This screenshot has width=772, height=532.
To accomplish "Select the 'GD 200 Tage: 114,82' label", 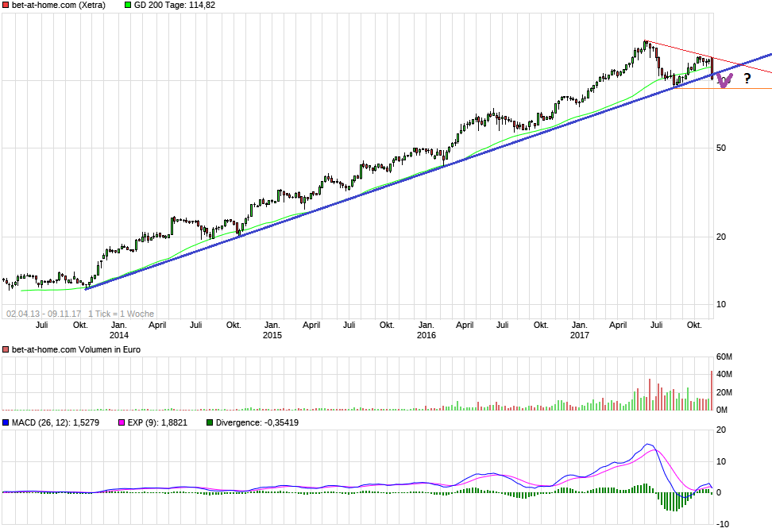I will (175, 5).
